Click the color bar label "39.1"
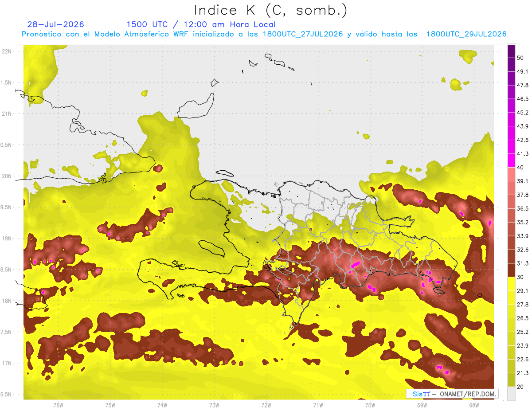The width and height of the screenshot is (532, 411). (x=523, y=181)
